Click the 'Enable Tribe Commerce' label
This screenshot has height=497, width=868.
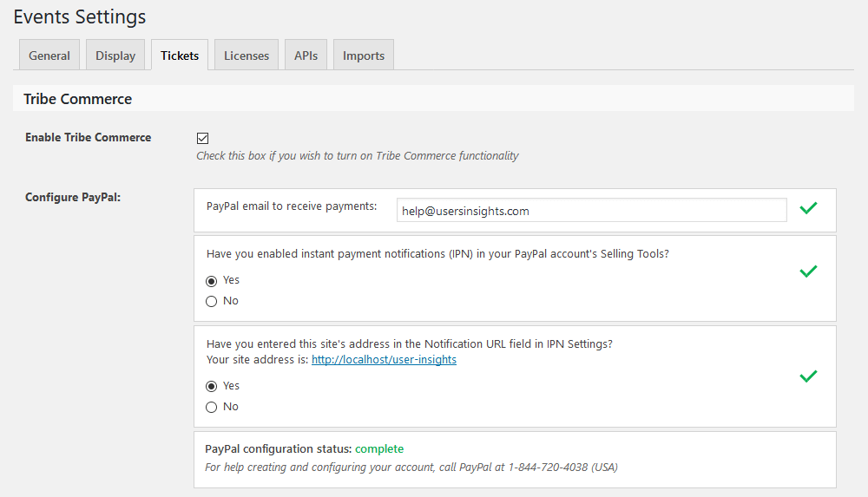tap(88, 137)
